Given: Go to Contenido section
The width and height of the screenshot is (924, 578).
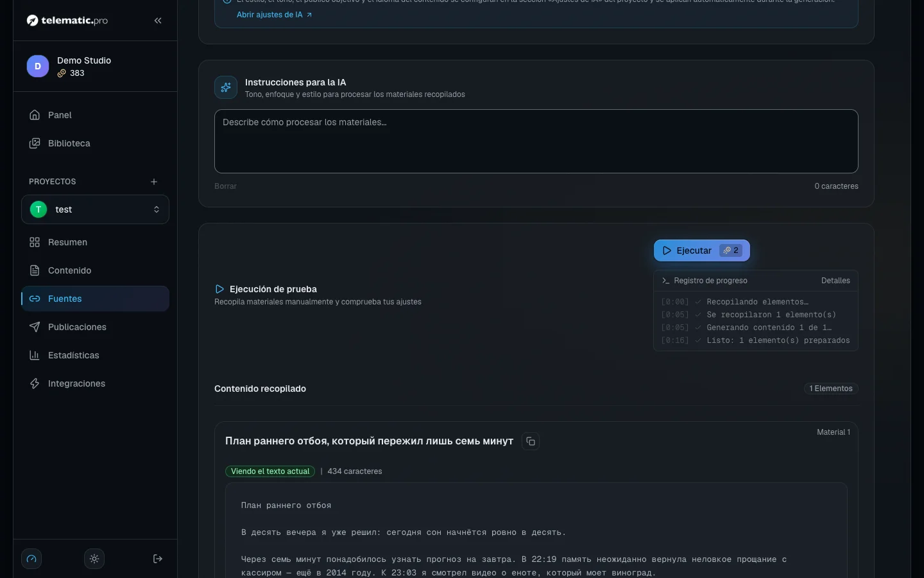Looking at the screenshot, I should pos(95,270).
